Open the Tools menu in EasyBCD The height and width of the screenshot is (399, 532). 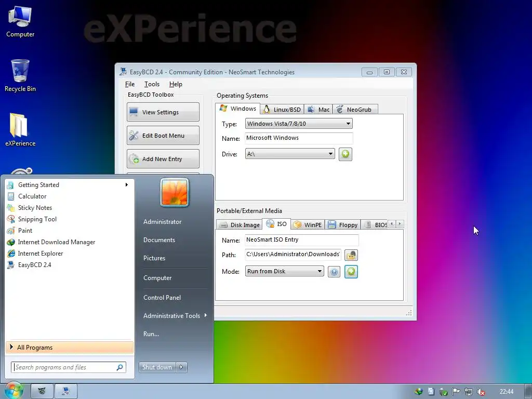pos(152,84)
